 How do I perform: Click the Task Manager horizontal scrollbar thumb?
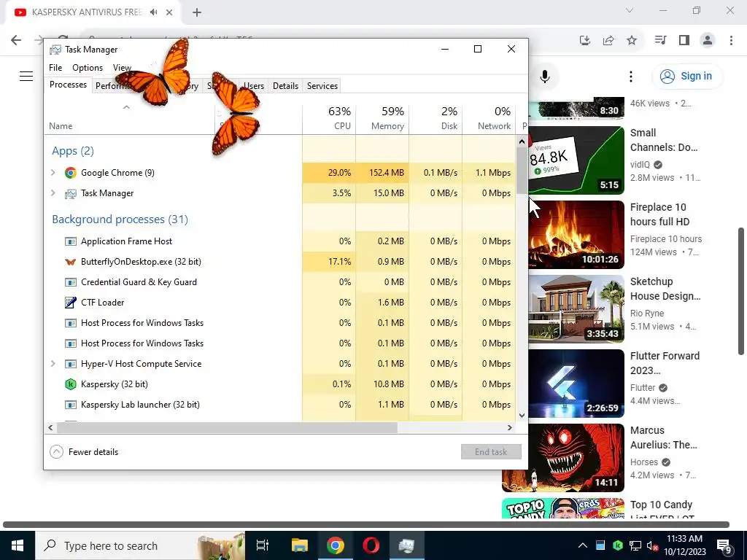pyautogui.click(x=227, y=427)
